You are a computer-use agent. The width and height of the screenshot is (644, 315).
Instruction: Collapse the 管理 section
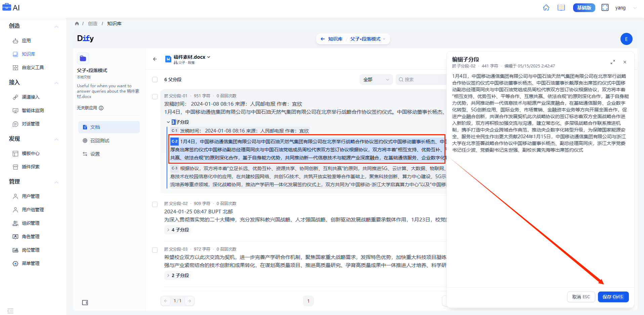56,182
